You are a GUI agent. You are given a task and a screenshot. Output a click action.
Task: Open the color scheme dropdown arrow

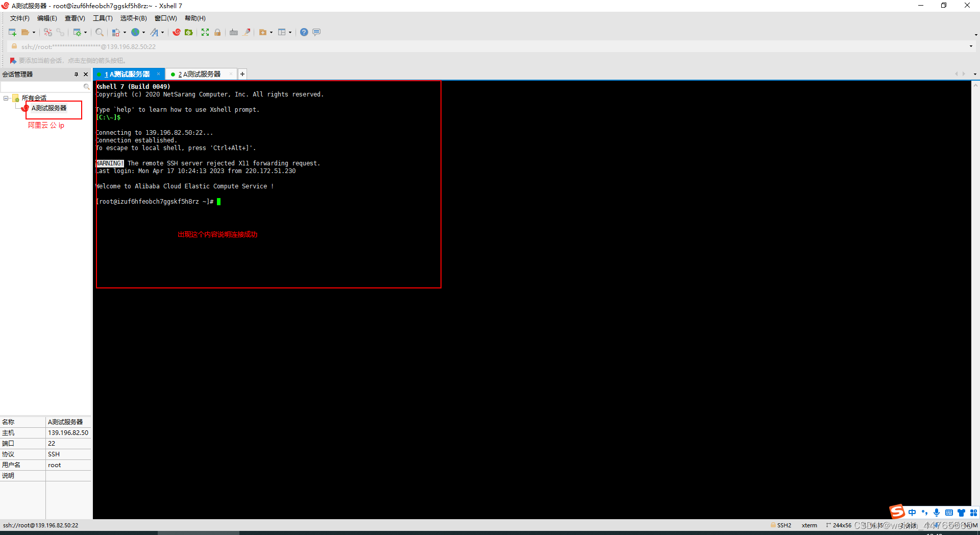click(x=125, y=32)
